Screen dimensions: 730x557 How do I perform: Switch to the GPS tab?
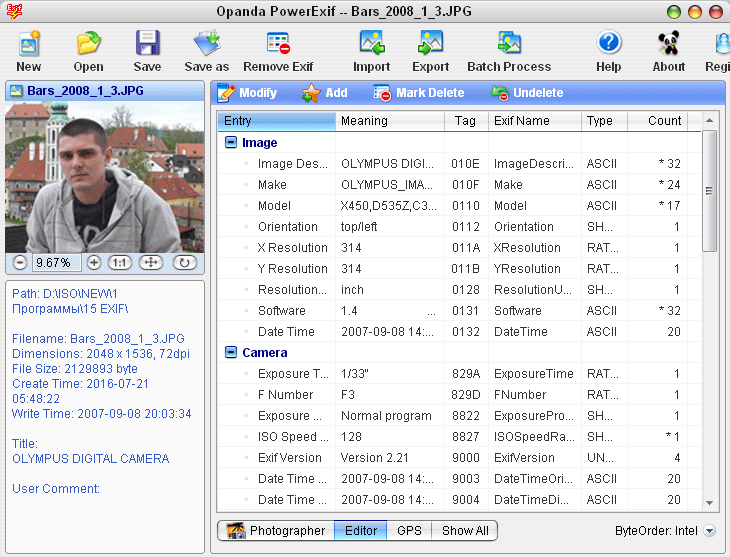pyautogui.click(x=410, y=531)
